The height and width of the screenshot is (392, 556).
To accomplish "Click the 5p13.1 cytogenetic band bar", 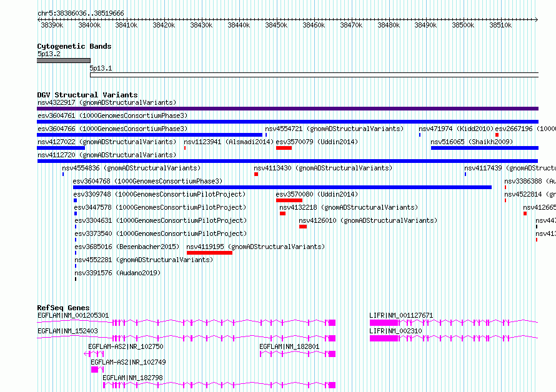I will [x=314, y=75].
